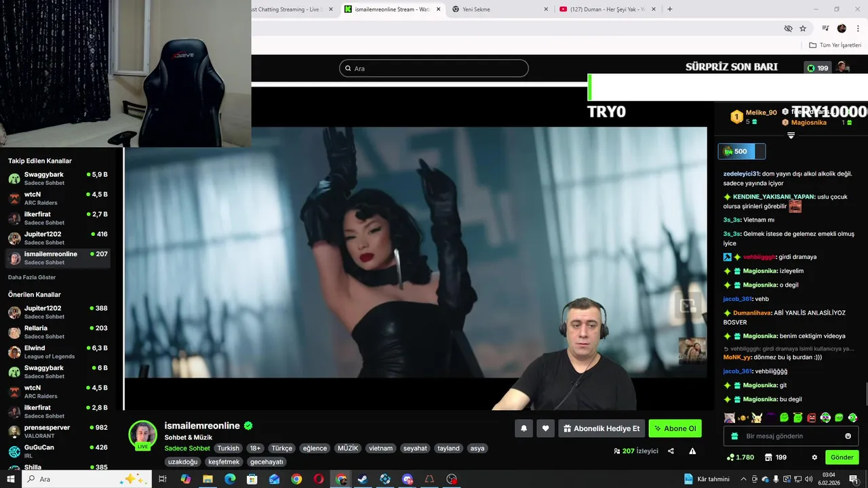Click the chat scrollbar thumb
This screenshot has height=488, width=868.
(x=866, y=393)
